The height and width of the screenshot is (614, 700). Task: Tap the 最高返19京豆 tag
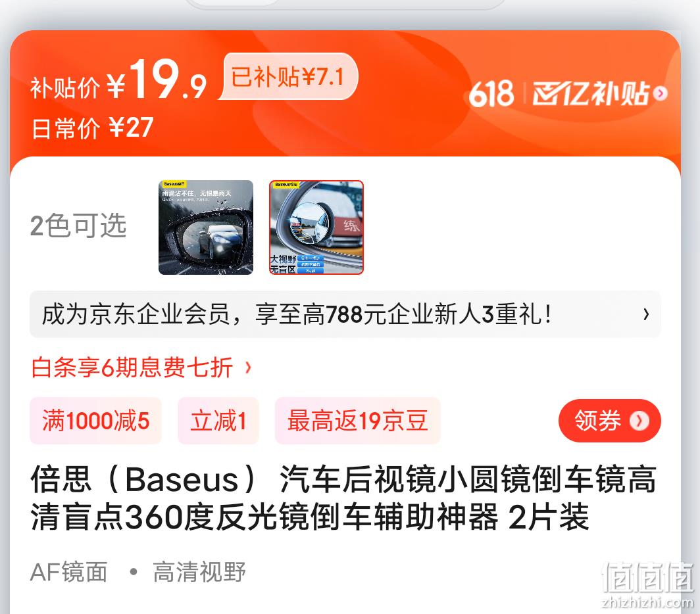click(358, 421)
